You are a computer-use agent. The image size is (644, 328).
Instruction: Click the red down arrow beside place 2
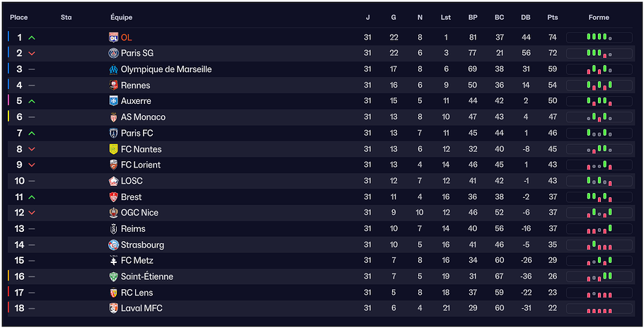[x=32, y=53]
